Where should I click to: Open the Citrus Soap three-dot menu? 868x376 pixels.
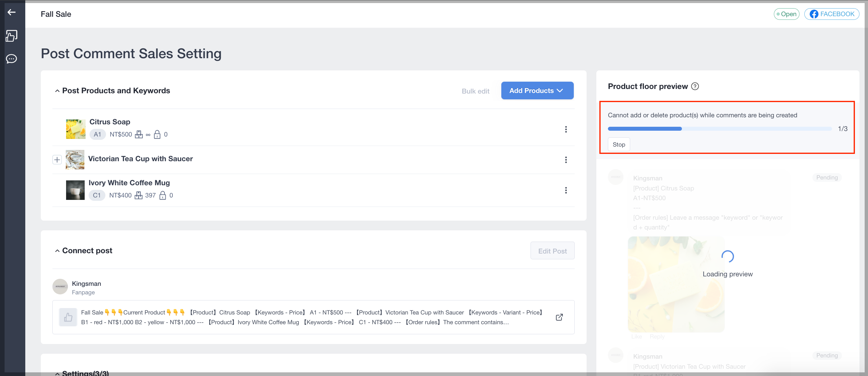click(x=566, y=129)
